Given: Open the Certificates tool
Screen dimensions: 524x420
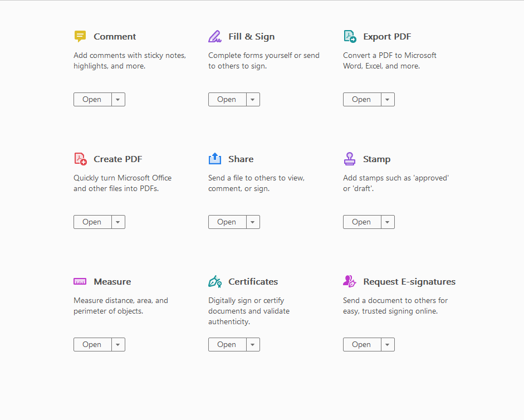Looking at the screenshot, I should 227,344.
